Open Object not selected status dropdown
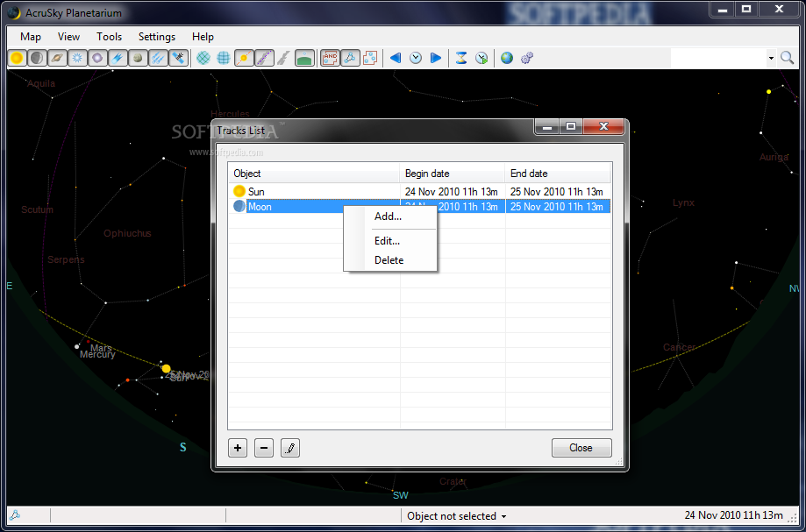 [x=456, y=516]
